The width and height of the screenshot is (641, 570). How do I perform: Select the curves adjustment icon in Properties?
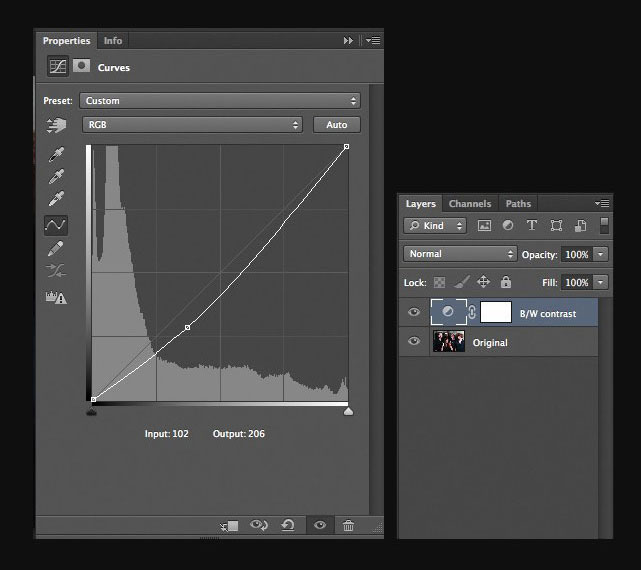coord(58,66)
